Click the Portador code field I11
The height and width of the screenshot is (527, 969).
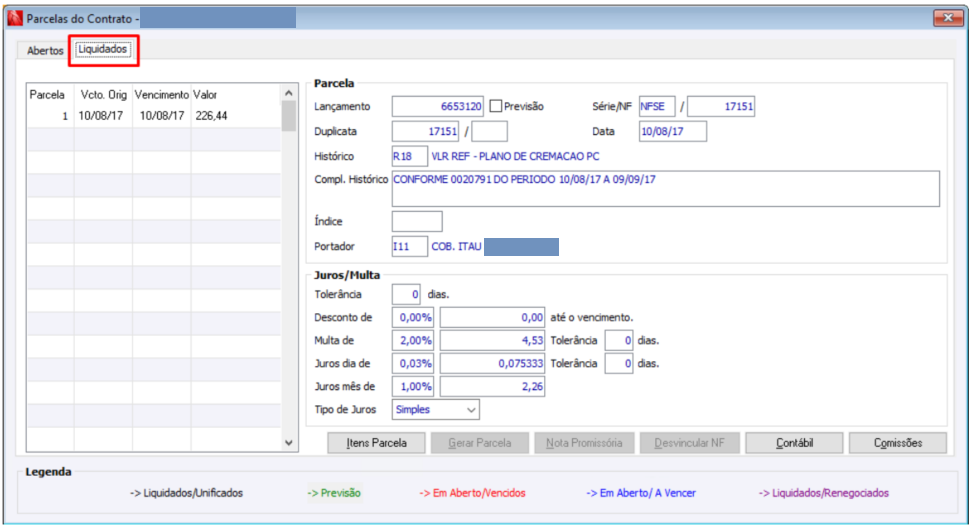(410, 247)
